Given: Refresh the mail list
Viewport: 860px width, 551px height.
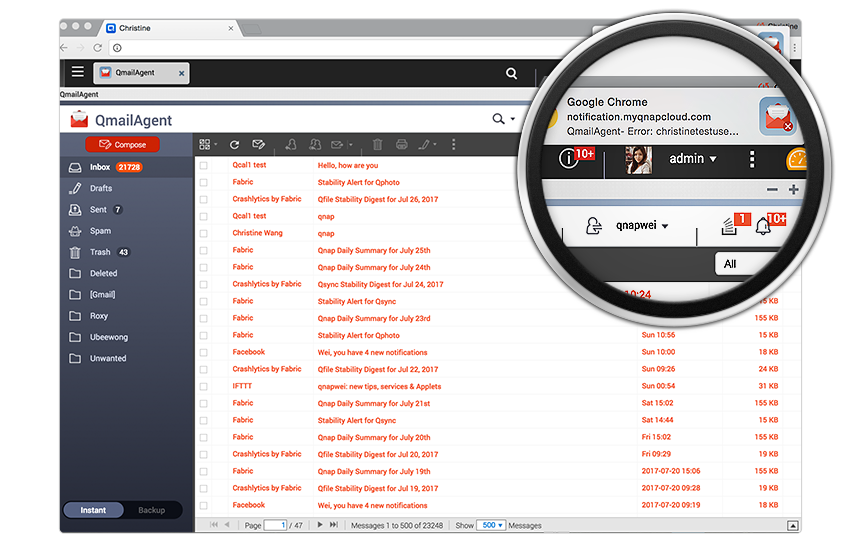Looking at the screenshot, I should tap(234, 145).
